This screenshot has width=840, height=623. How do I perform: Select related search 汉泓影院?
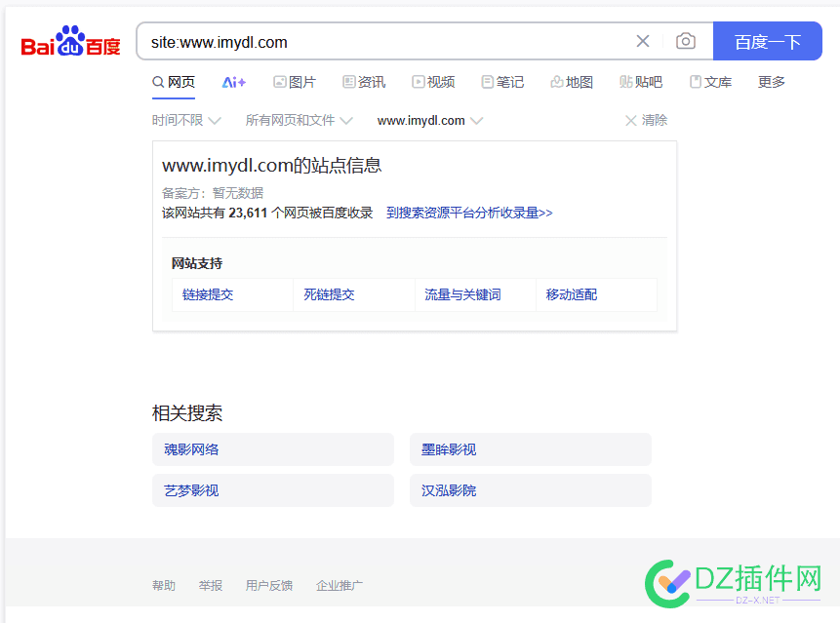tap(531, 490)
